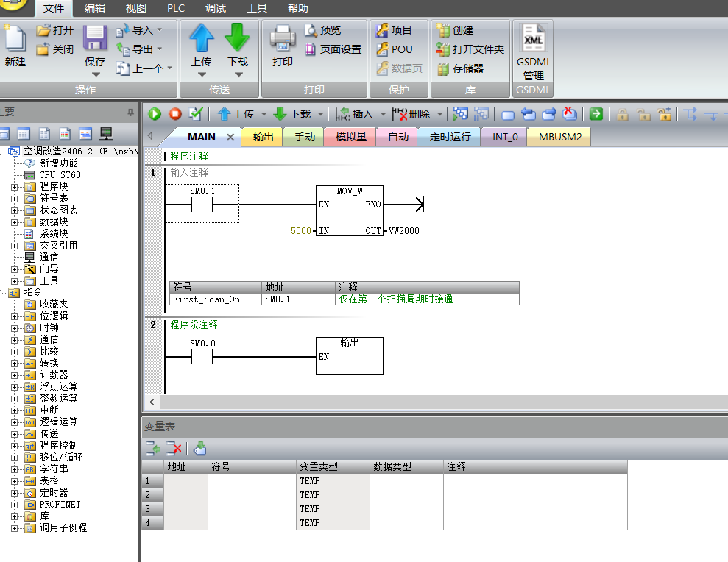Open the 保存 dropdown arrow in the ribbon
Image resolution: width=728 pixels, height=562 pixels.
pos(96,74)
